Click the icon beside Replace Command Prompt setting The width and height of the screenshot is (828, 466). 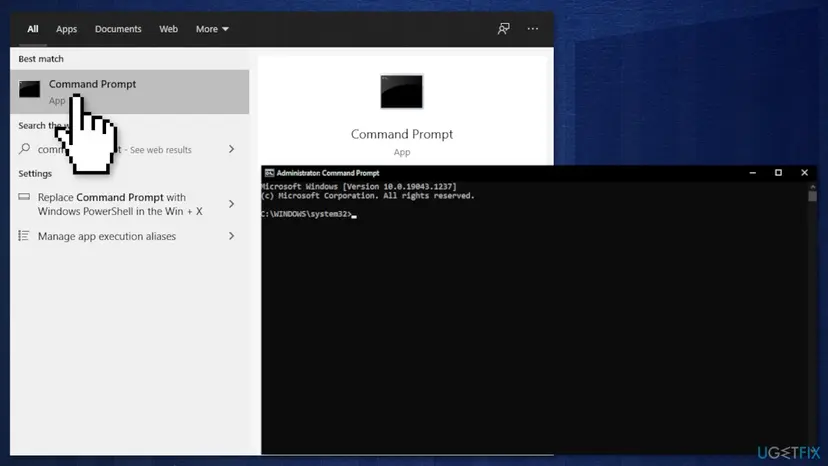pos(24,197)
